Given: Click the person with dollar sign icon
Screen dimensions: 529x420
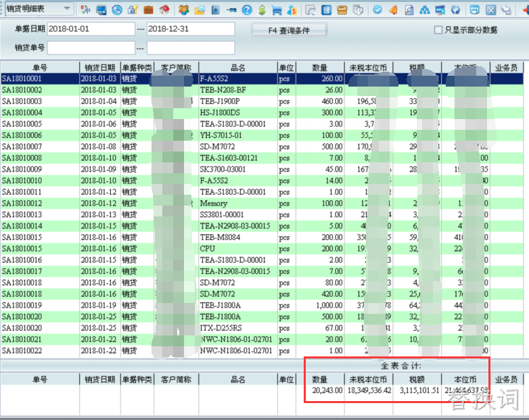Looking at the screenshot, I should point(292,10).
